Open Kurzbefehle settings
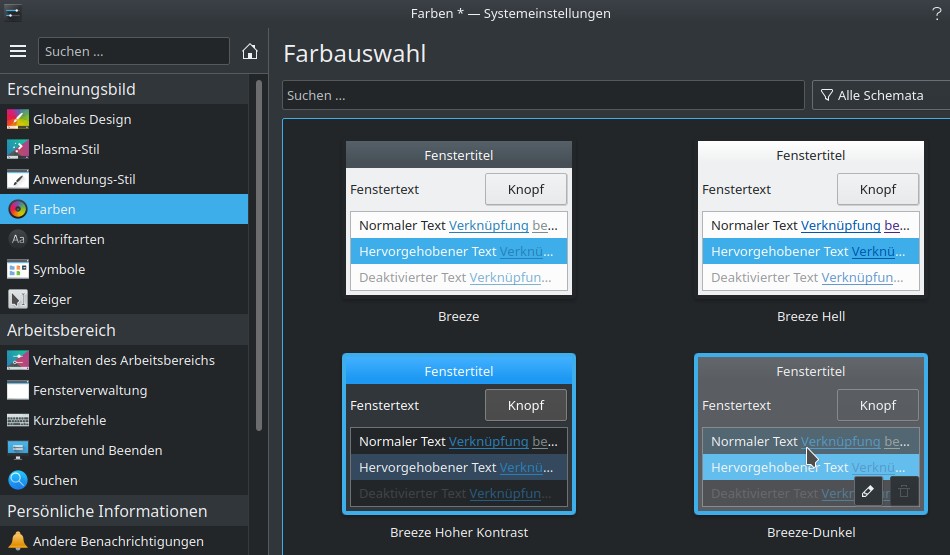The height and width of the screenshot is (555, 950). pos(69,420)
